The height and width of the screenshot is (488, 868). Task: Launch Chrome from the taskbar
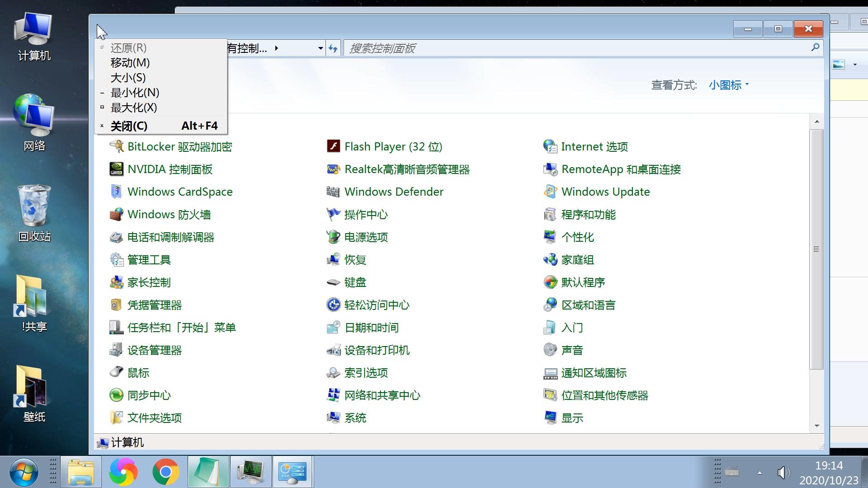[165, 471]
